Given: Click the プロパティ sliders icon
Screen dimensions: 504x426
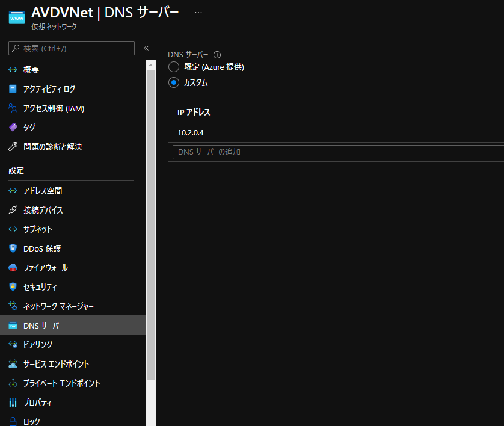Looking at the screenshot, I should tap(13, 402).
